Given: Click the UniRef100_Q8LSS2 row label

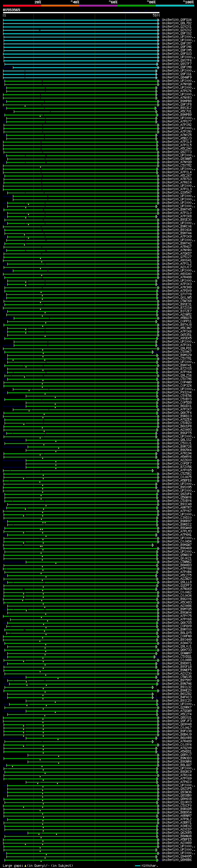Looking at the screenshot, I should click(177, 440).
